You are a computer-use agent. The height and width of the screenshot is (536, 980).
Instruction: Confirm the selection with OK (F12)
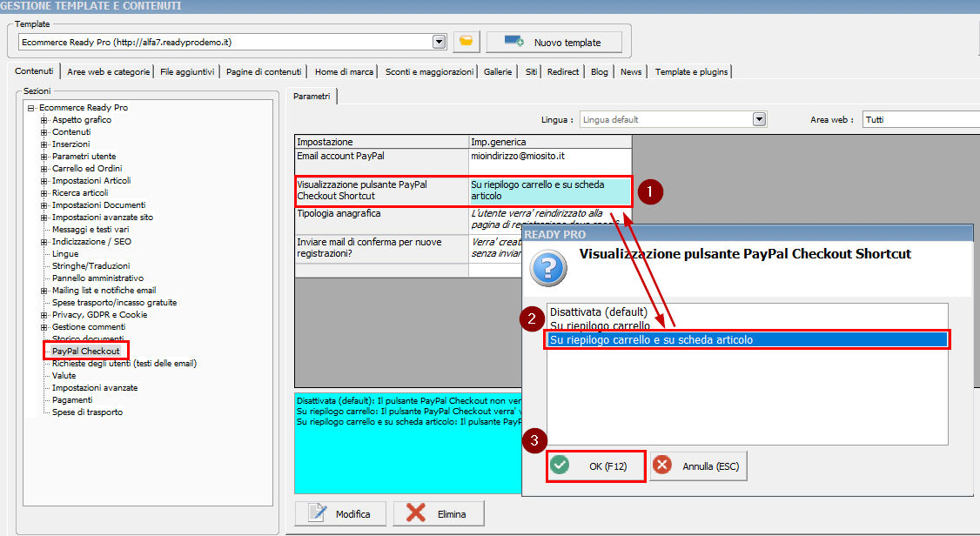pyautogui.click(x=595, y=466)
